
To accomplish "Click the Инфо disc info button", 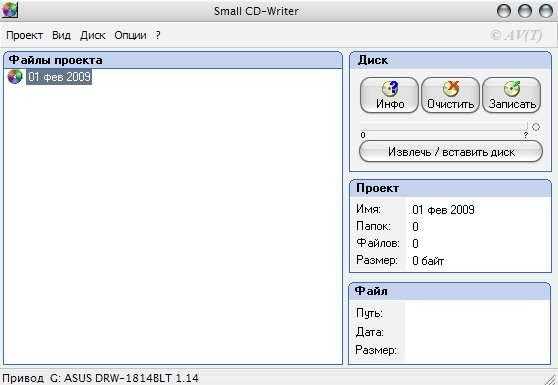I will coord(389,95).
